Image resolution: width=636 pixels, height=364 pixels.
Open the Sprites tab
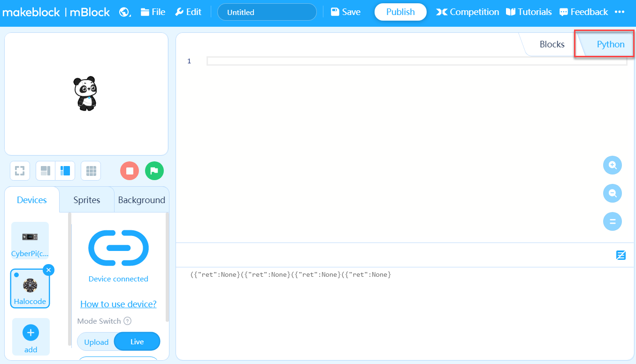pos(87,200)
